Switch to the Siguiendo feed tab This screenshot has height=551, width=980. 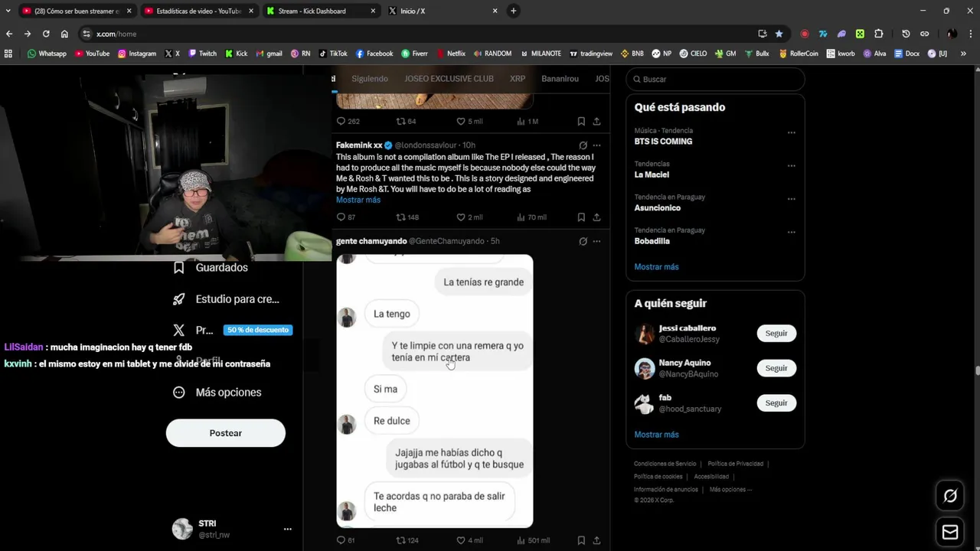pos(370,79)
